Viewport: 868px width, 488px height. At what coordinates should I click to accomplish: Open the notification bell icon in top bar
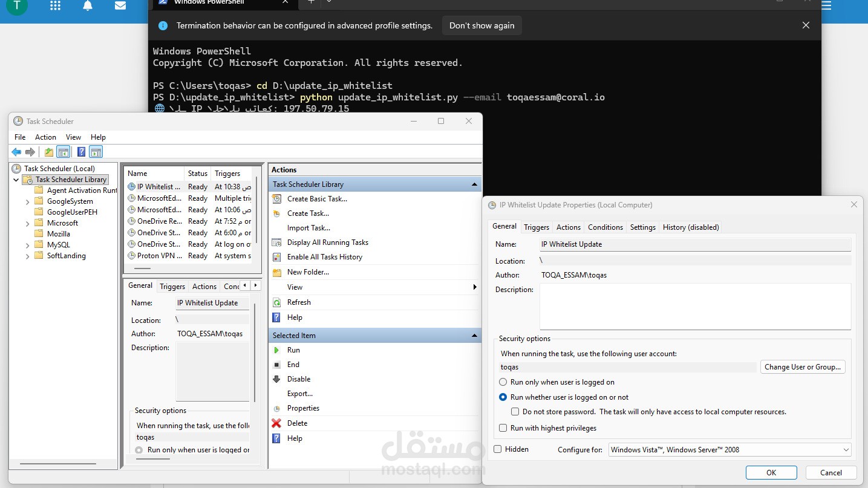[88, 6]
